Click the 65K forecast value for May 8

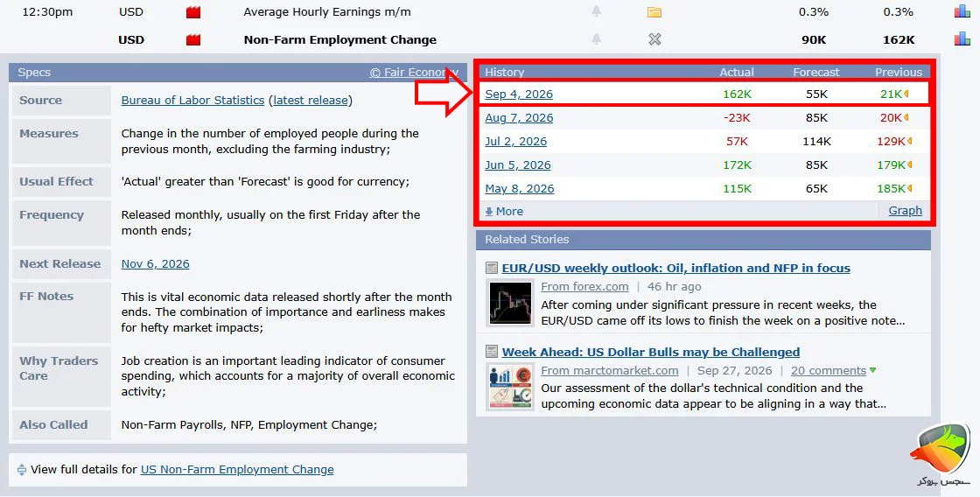pyautogui.click(x=816, y=188)
